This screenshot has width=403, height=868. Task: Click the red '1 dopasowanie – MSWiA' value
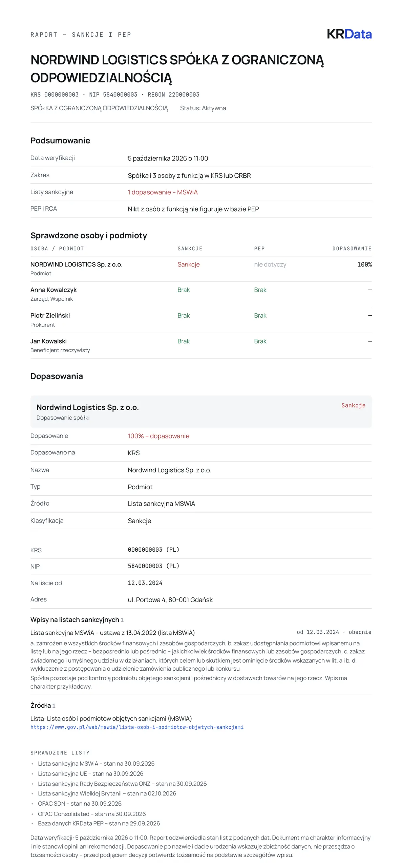point(163,192)
